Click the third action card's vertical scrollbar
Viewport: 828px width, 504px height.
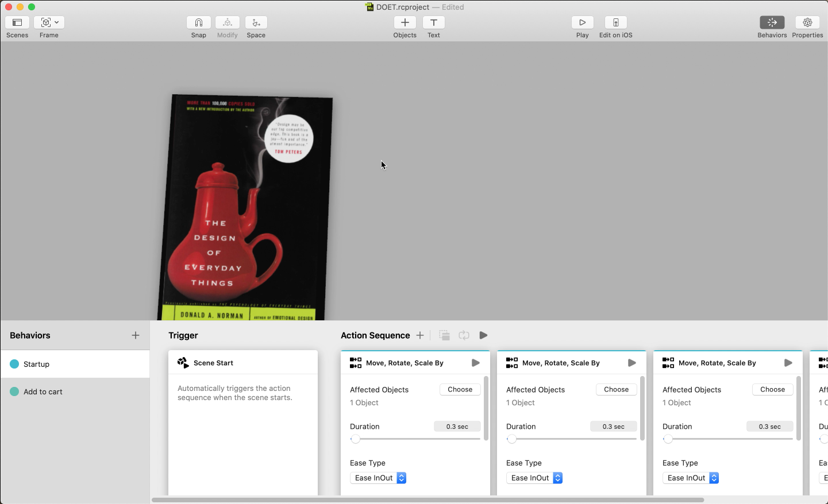point(799,408)
